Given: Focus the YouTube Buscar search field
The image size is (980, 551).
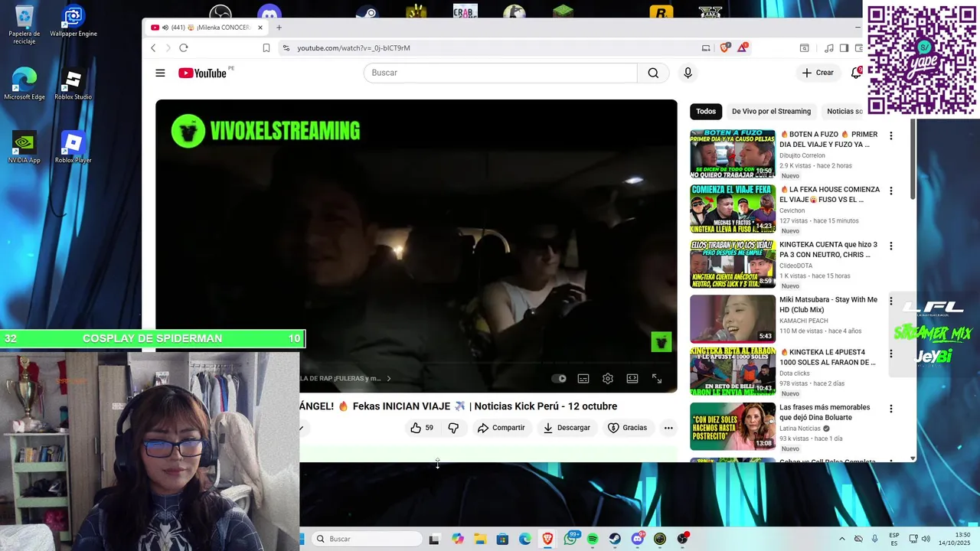Looking at the screenshot, I should (501, 73).
